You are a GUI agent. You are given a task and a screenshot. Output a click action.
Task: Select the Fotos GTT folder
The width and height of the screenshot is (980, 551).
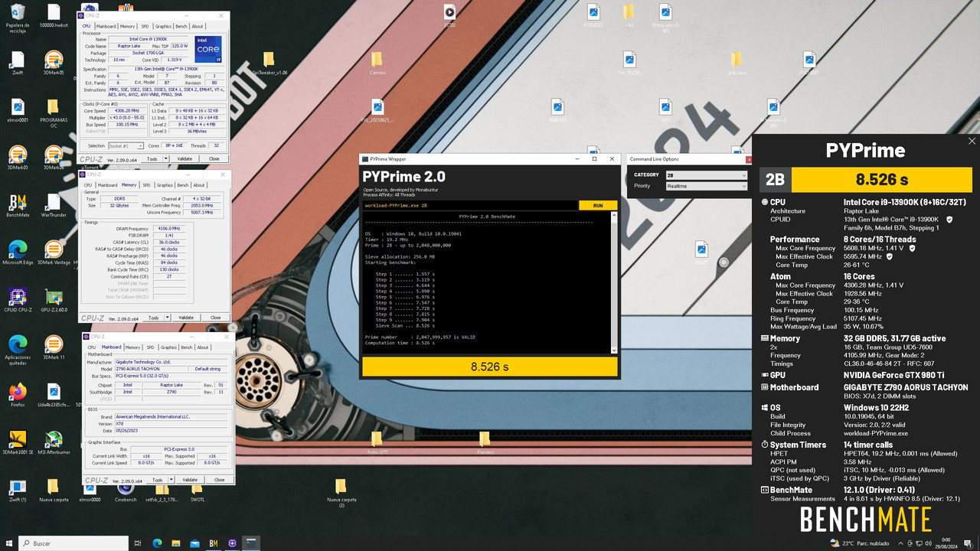pos(377,443)
